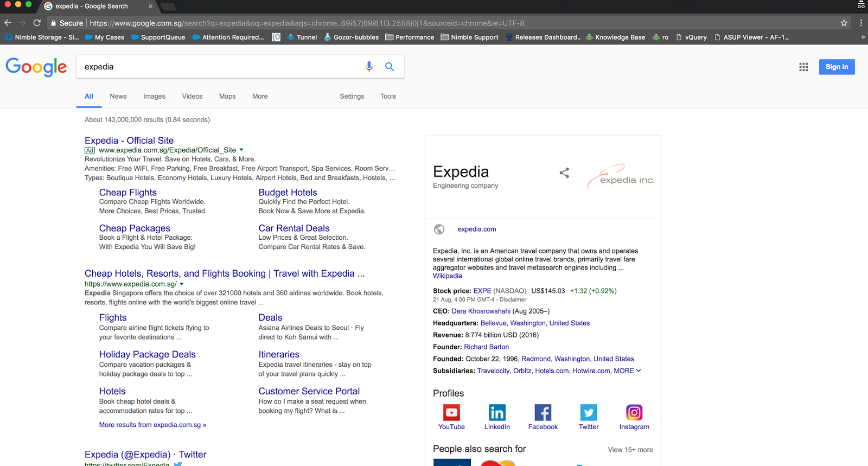This screenshot has height=466, width=868.
Task: Open the Nimble Storage bookmark
Action: coord(42,37)
